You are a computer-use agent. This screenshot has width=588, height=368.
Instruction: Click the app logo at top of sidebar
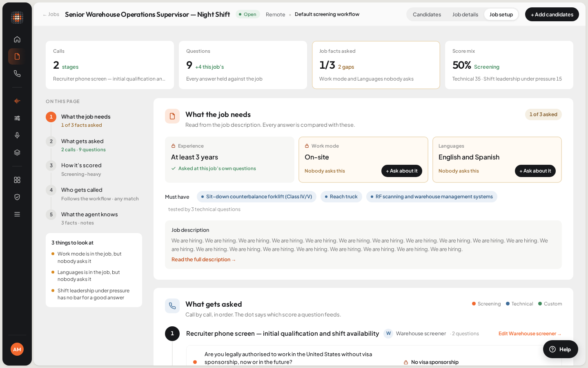pyautogui.click(x=17, y=18)
